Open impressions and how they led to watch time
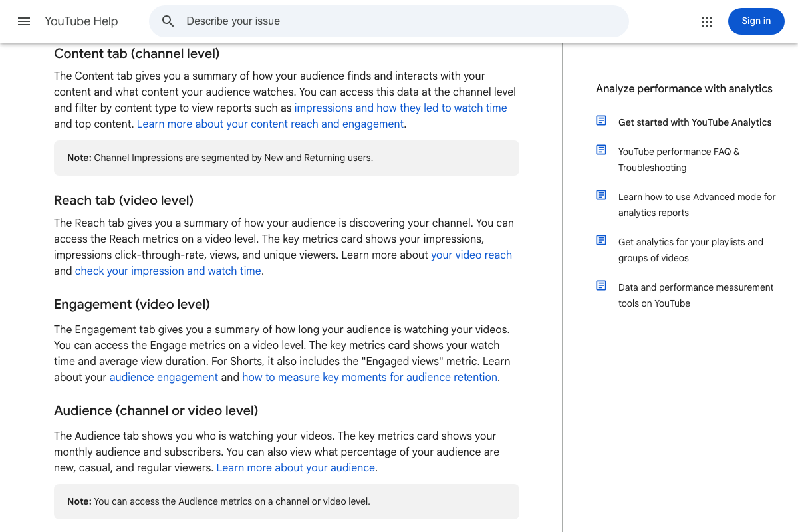The image size is (798, 532). click(401, 108)
